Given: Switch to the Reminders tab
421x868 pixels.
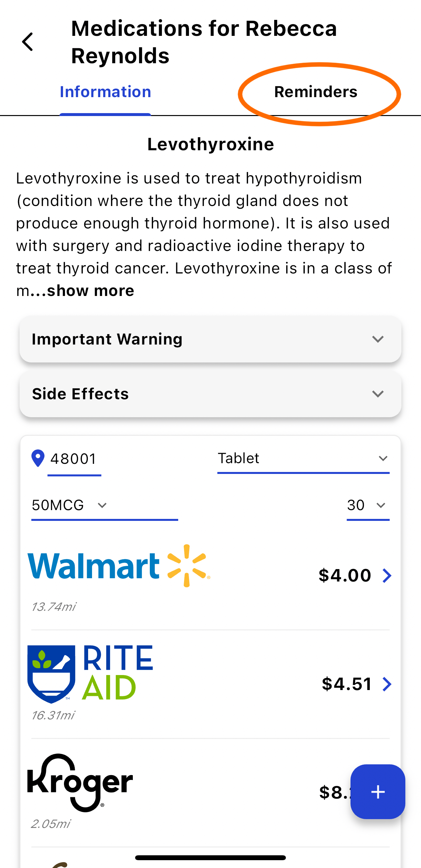Looking at the screenshot, I should [316, 92].
